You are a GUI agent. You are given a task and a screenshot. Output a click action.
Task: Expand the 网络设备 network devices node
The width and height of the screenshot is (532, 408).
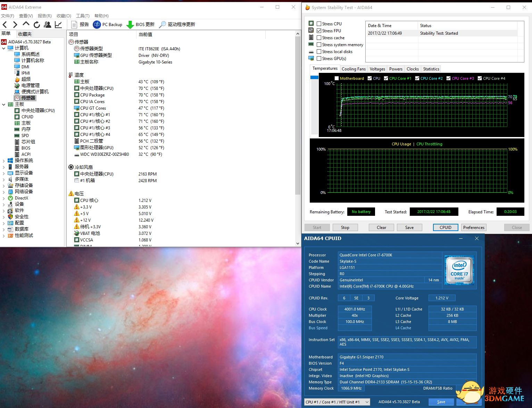(x=3, y=192)
